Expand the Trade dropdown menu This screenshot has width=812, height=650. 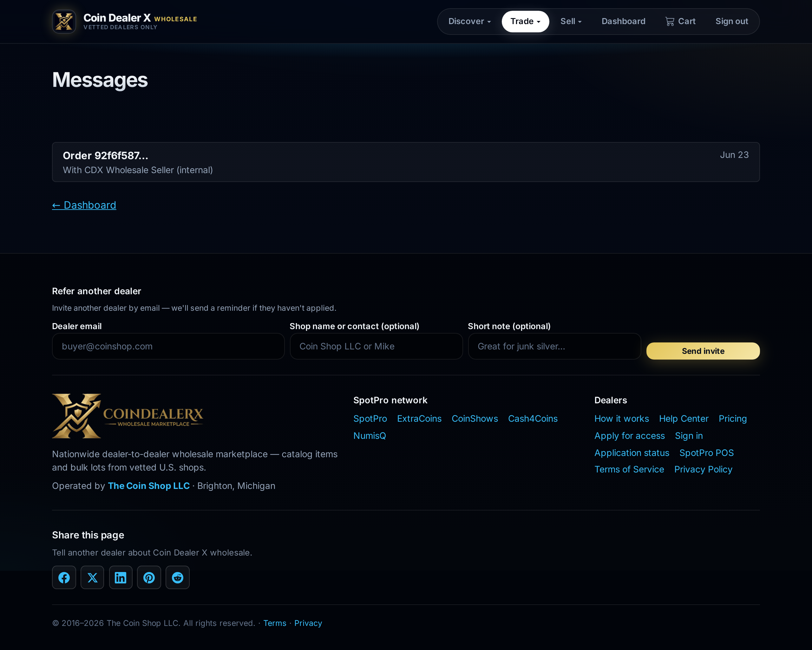[525, 22]
